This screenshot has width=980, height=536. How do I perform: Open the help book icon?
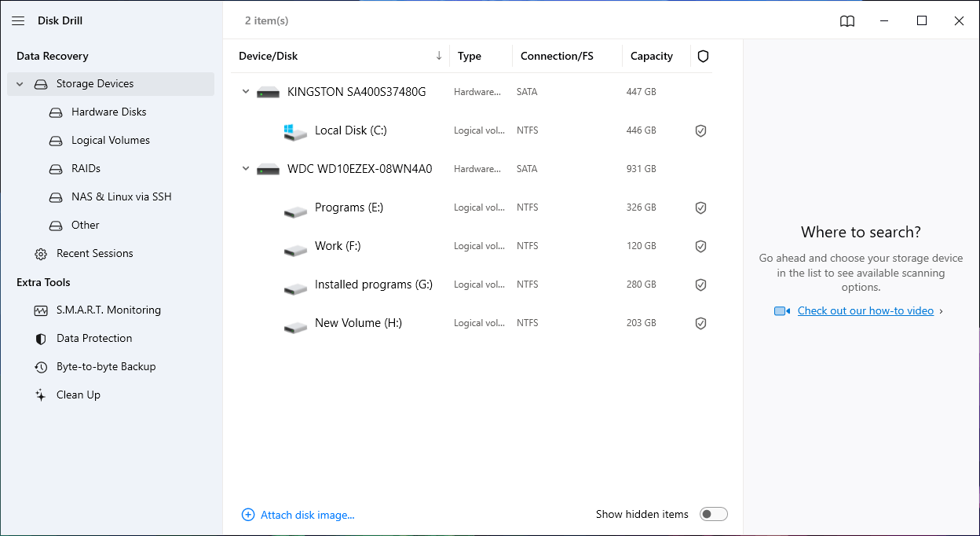pyautogui.click(x=847, y=21)
